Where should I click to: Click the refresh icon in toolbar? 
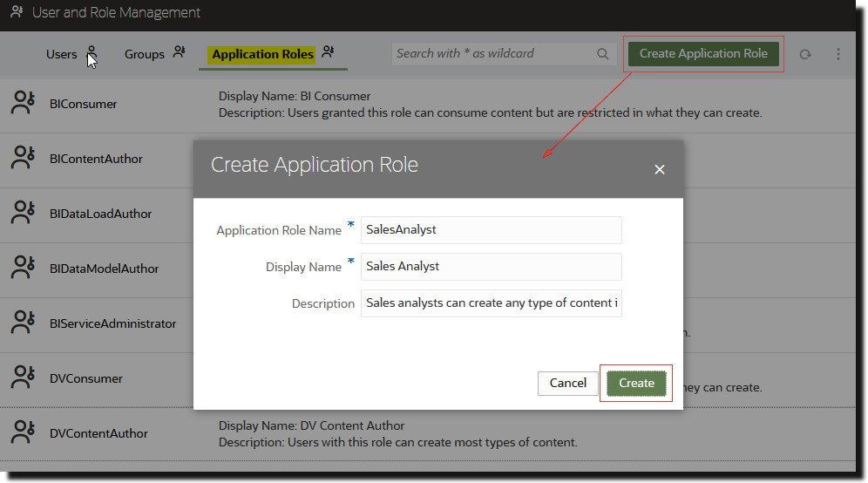click(x=805, y=54)
